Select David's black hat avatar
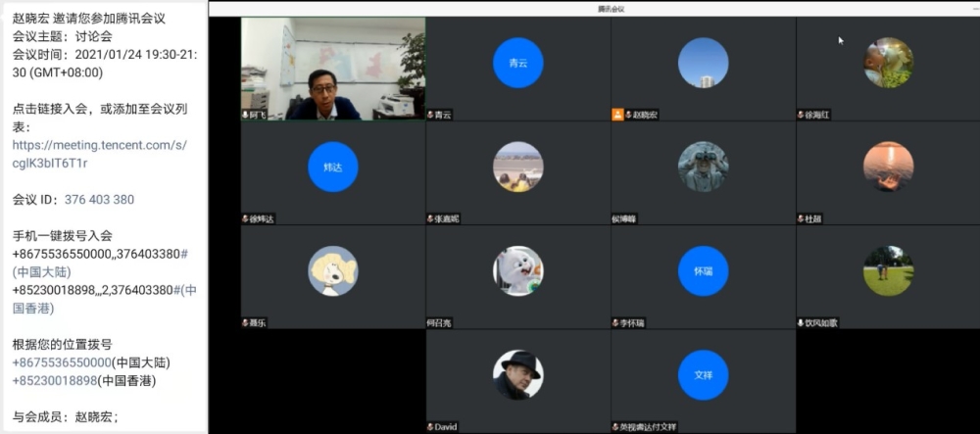This screenshot has height=434, width=980. tap(518, 374)
